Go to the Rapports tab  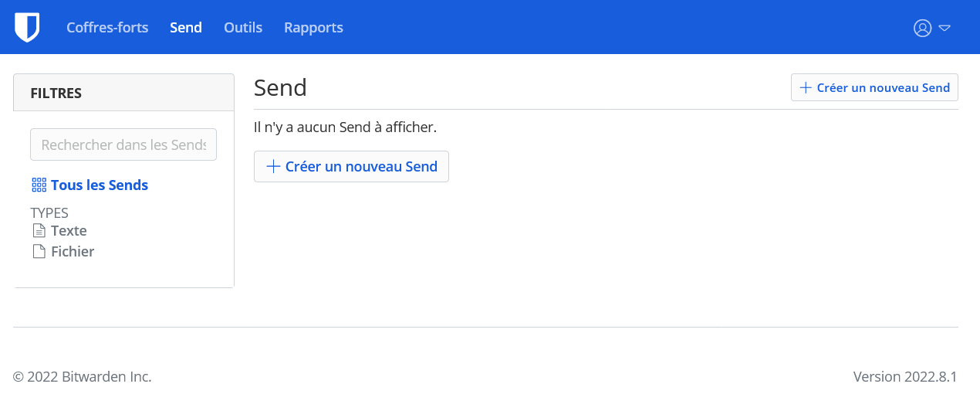[313, 28]
